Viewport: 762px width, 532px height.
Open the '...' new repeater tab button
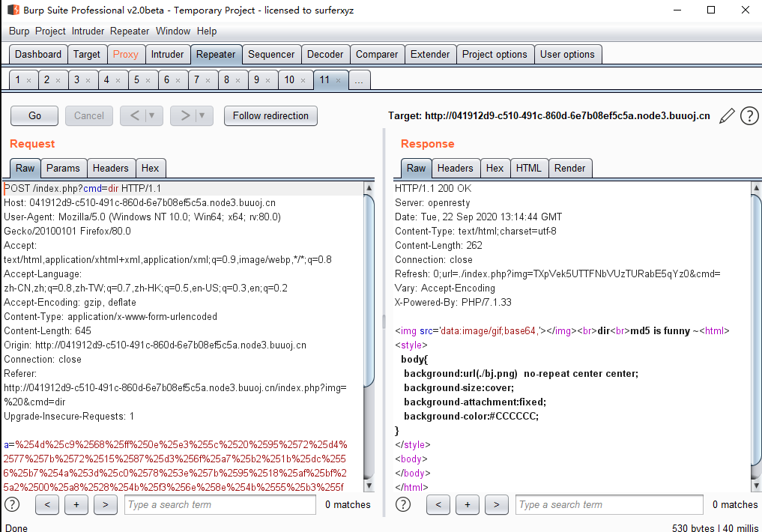coord(359,80)
